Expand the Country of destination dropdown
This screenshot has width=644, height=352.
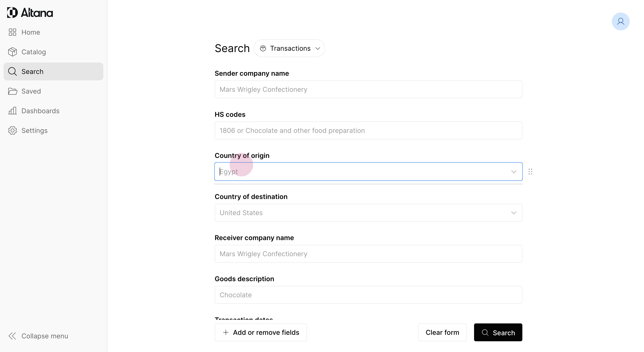513,213
